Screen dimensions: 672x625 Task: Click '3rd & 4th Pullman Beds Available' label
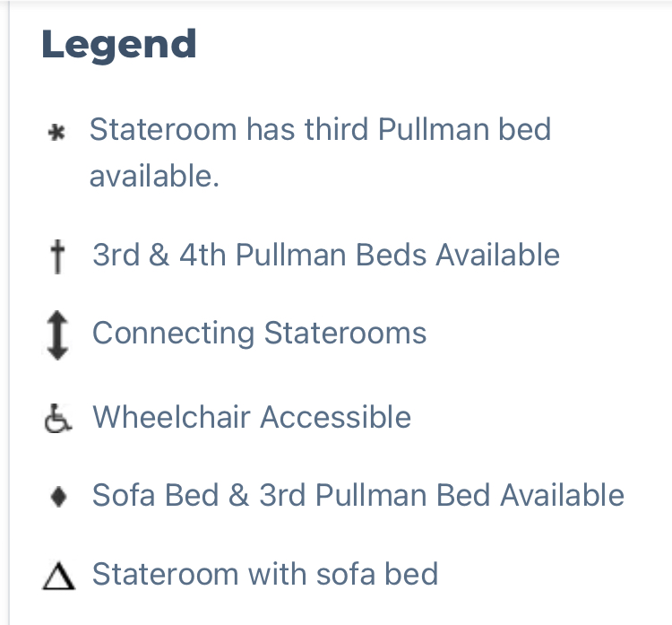click(x=326, y=255)
